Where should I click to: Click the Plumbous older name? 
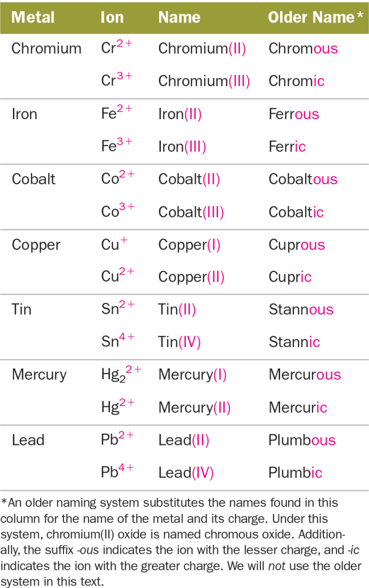302,440
